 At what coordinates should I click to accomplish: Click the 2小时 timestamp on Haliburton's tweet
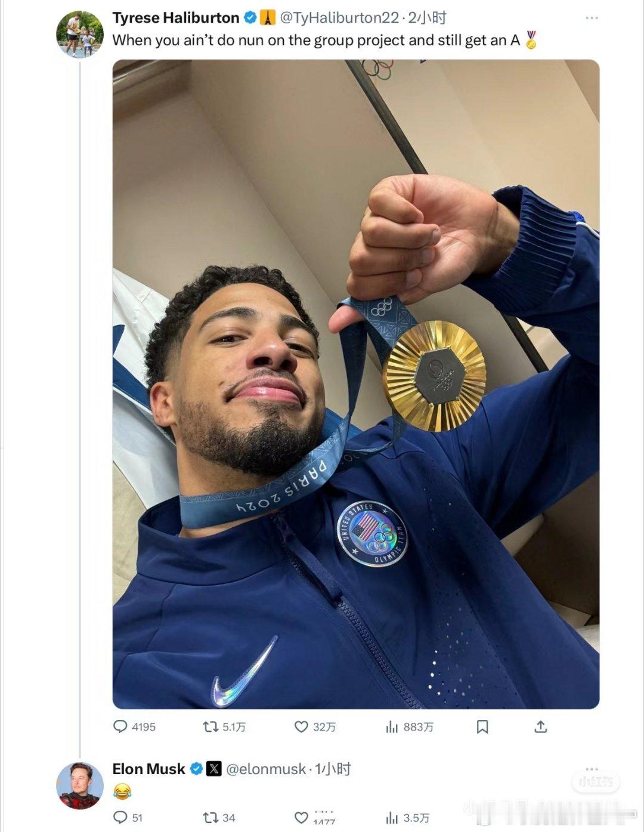point(427,18)
